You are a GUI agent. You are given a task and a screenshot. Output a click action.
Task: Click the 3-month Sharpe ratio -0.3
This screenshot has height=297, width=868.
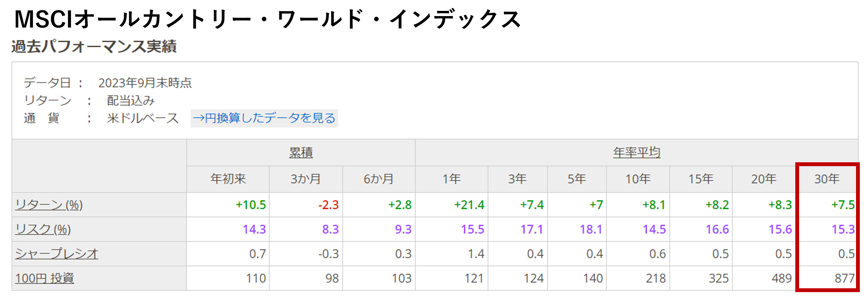tap(329, 254)
